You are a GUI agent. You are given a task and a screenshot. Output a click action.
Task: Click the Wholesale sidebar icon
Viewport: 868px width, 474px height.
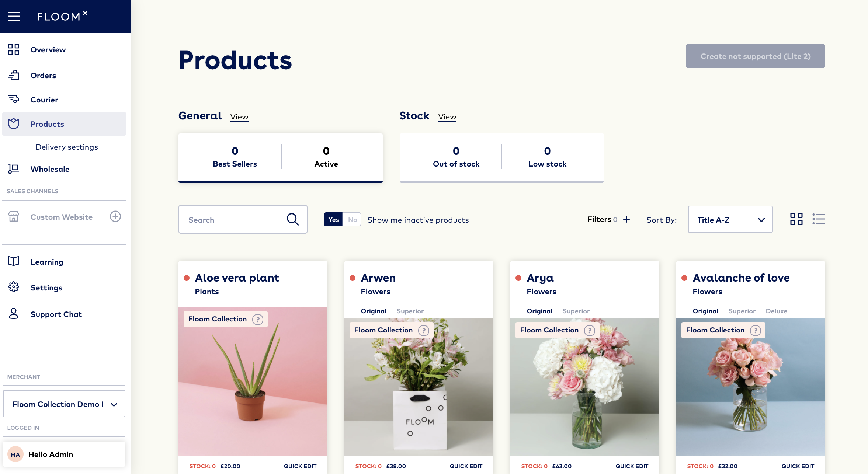[x=14, y=168]
